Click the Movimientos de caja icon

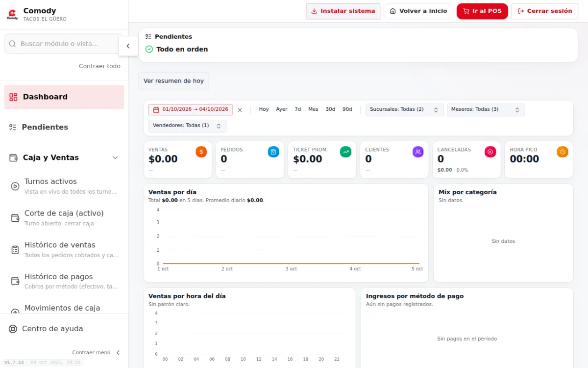(15, 311)
